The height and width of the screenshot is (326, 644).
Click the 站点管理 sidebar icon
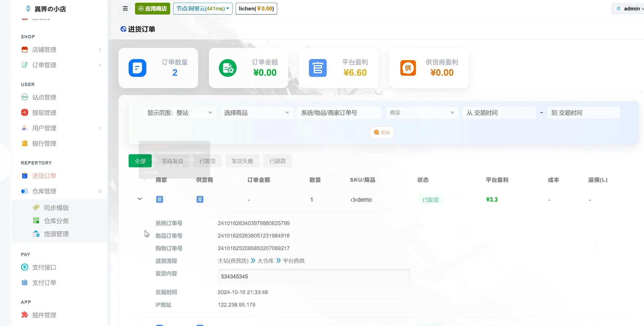click(25, 97)
